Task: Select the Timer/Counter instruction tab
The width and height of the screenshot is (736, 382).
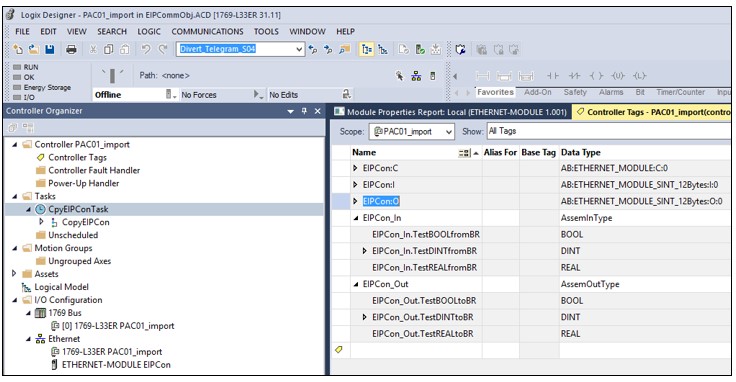Action: pos(681,92)
